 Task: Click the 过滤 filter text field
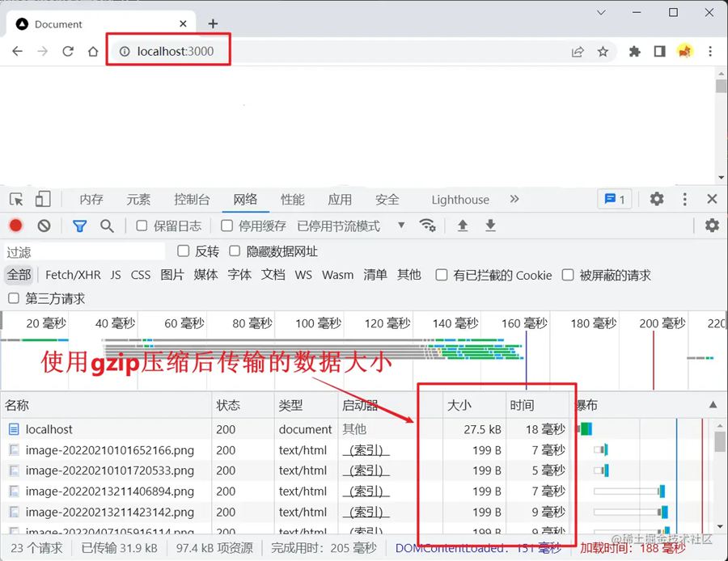[85, 252]
